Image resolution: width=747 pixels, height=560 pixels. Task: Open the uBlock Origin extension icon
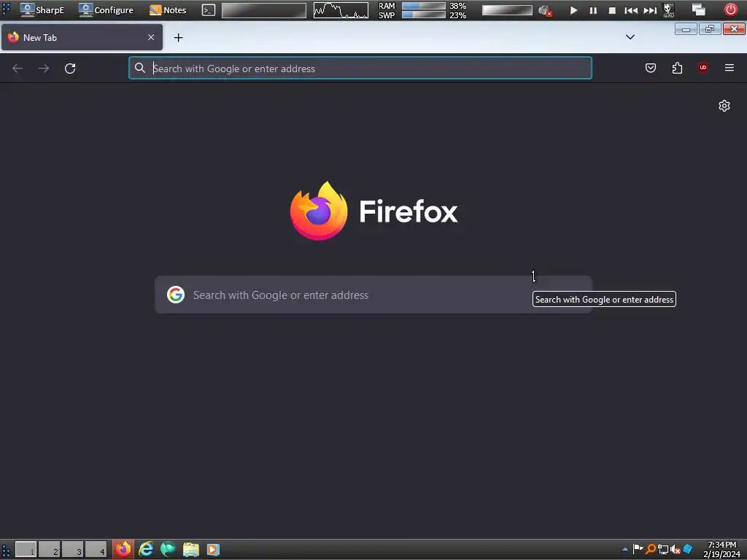(x=703, y=68)
